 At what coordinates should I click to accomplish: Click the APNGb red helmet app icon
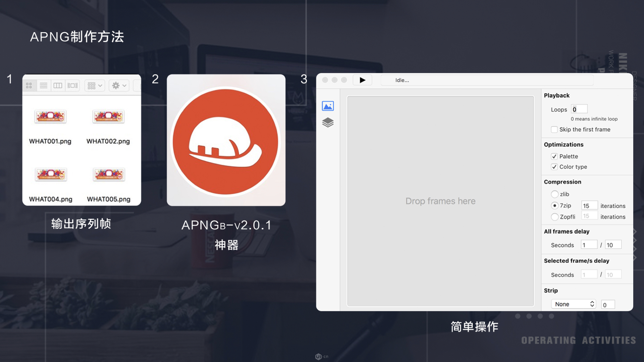pos(226,141)
